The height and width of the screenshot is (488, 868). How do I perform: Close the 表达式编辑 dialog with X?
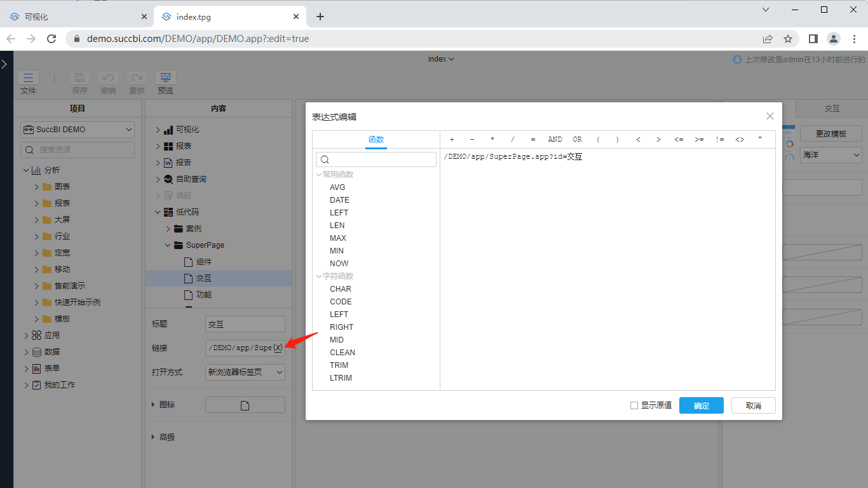(x=770, y=116)
